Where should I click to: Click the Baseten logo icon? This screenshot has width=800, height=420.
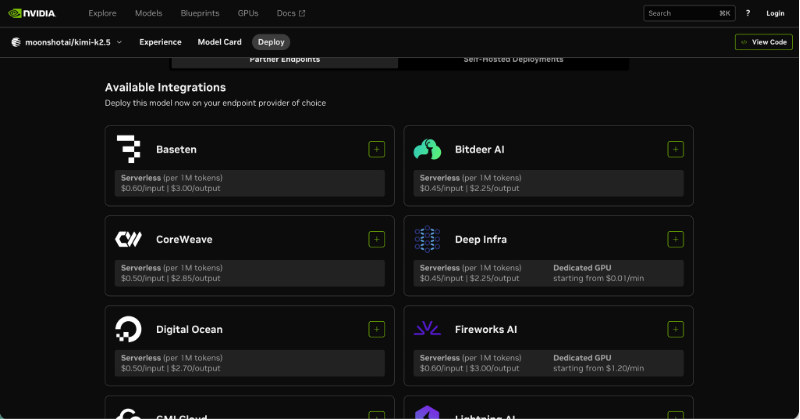(x=129, y=149)
